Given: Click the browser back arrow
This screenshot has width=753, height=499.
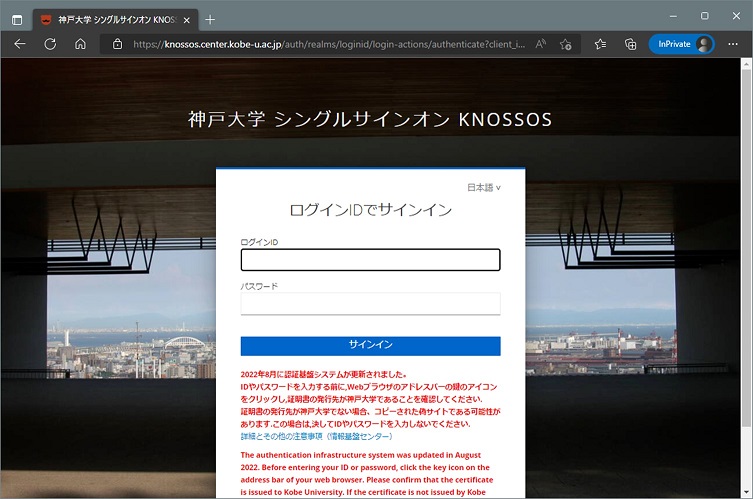Looking at the screenshot, I should coord(20,44).
